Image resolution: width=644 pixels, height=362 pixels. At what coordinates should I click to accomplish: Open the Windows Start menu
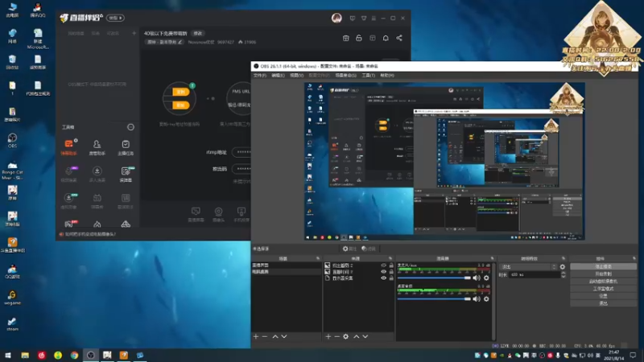pyautogui.click(x=8, y=355)
